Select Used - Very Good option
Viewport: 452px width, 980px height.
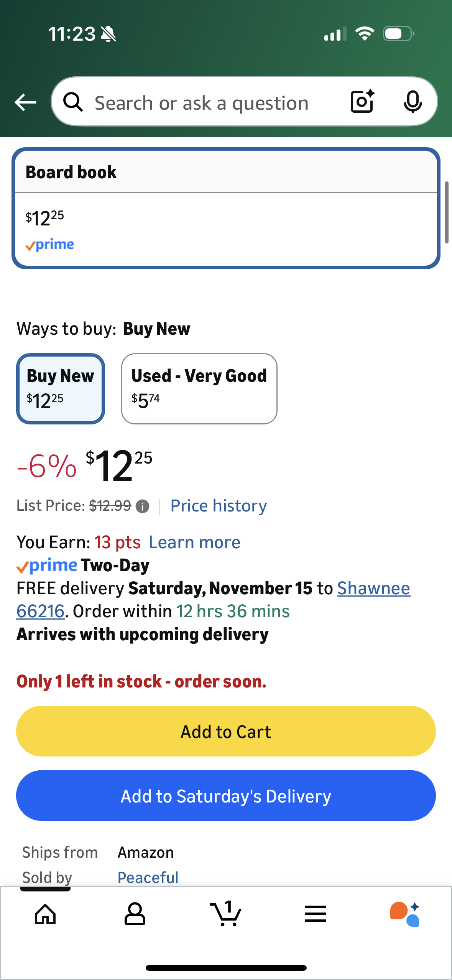pos(199,388)
